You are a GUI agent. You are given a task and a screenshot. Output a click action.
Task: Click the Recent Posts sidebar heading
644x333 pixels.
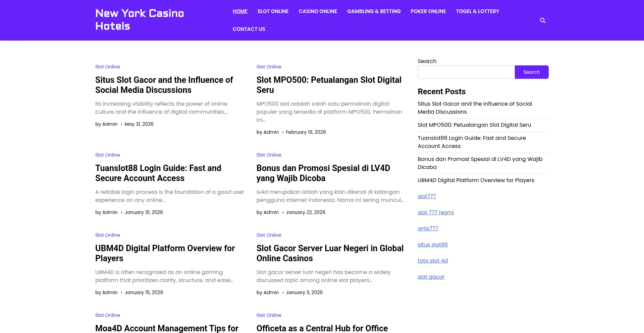tap(442, 92)
